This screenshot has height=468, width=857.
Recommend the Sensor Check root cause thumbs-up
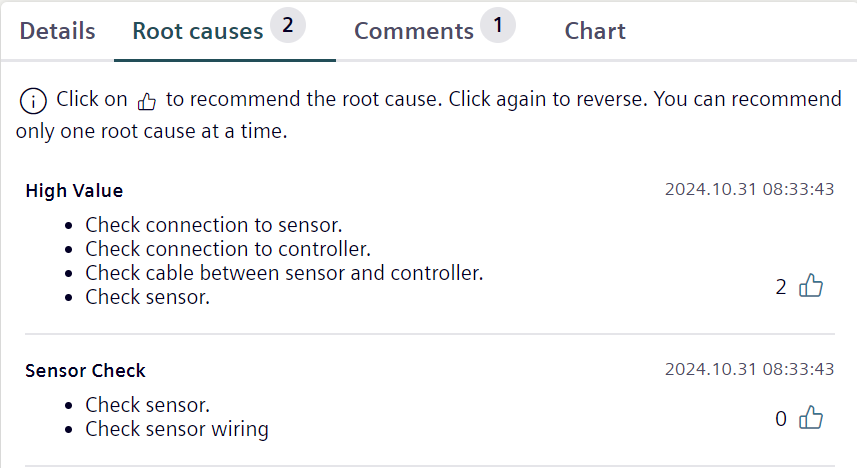coord(811,418)
